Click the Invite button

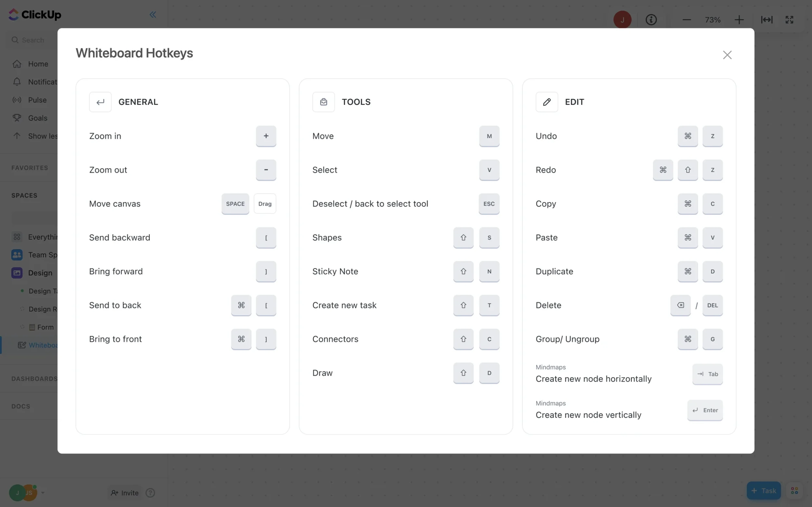click(124, 493)
